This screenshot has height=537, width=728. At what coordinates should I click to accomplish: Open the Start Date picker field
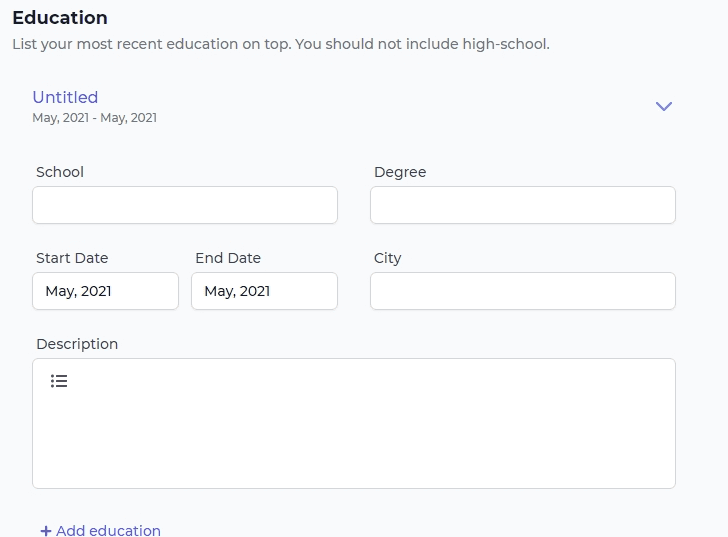click(x=105, y=291)
